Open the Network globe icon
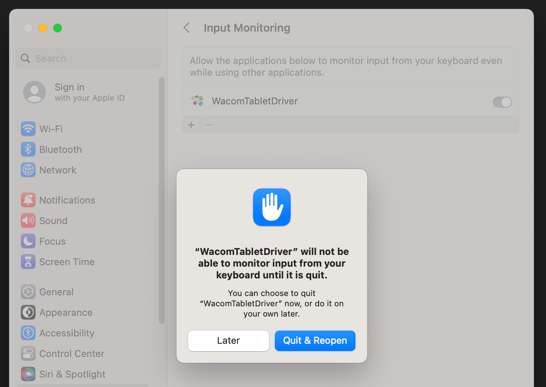This screenshot has height=387, width=546. pos(28,170)
